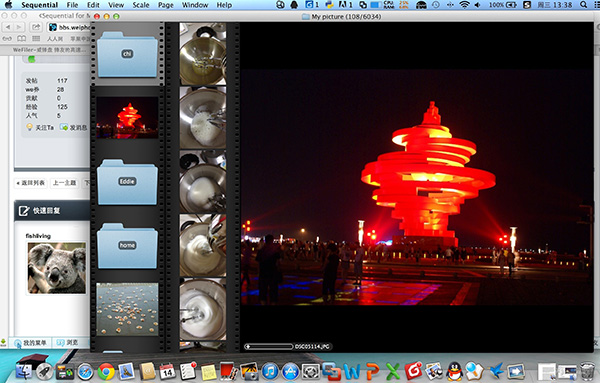Open Calendar icon showing 14 in the Dock
600x383 pixels.
pos(167,372)
